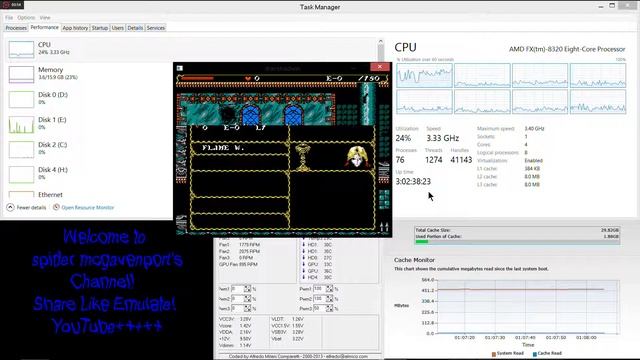
Task: Open Resource Monitor link
Action: (87, 207)
